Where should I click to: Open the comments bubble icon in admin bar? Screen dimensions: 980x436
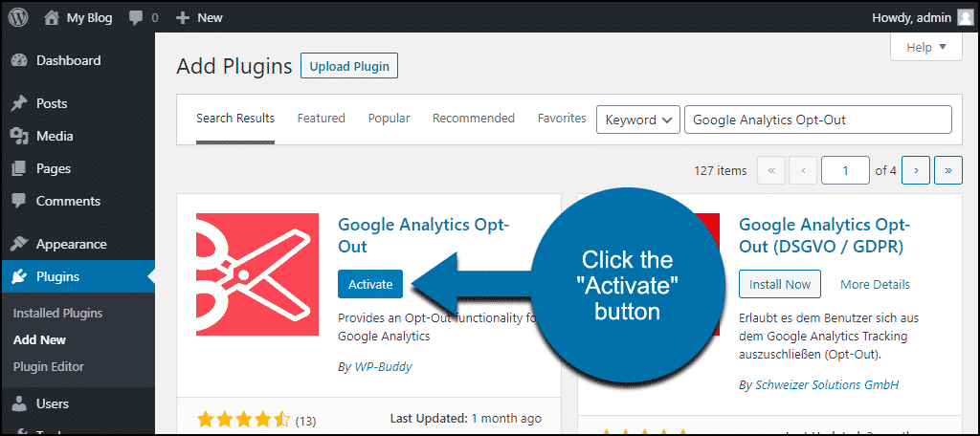click(x=136, y=18)
